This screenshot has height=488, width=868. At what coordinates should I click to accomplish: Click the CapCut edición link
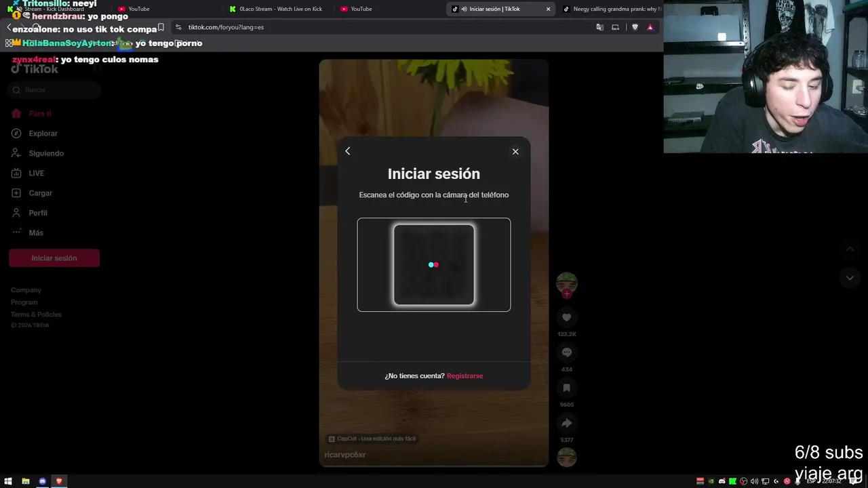coord(372,439)
